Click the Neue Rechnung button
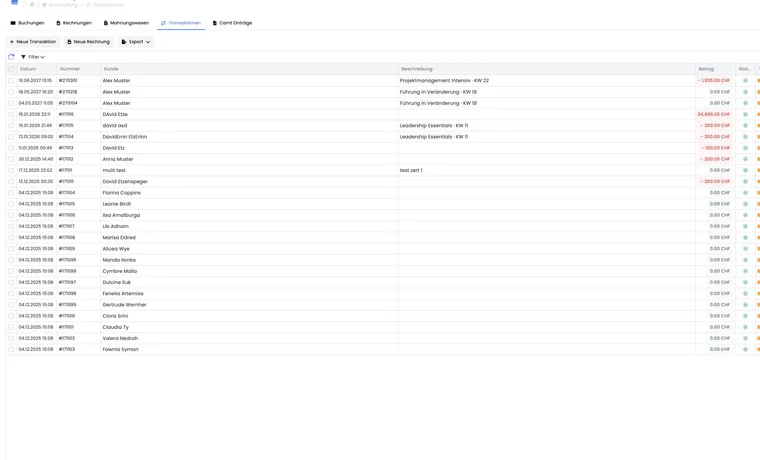Image resolution: width=760 pixels, height=460 pixels. 89,42
